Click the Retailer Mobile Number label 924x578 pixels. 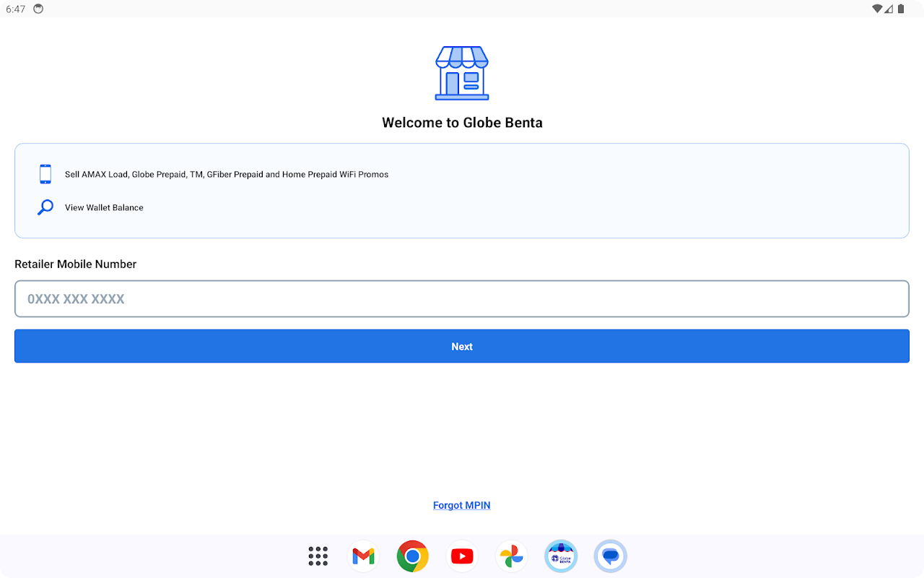pyautogui.click(x=75, y=264)
